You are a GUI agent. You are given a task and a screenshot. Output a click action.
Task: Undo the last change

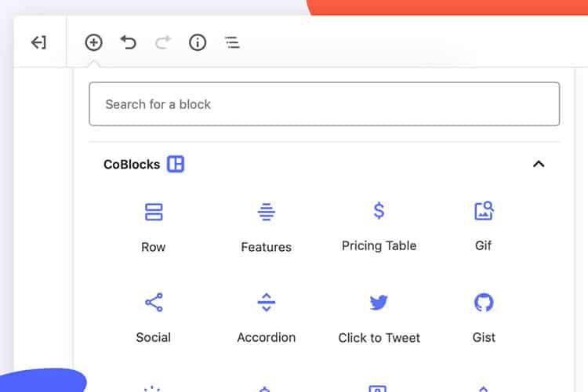coord(129,42)
